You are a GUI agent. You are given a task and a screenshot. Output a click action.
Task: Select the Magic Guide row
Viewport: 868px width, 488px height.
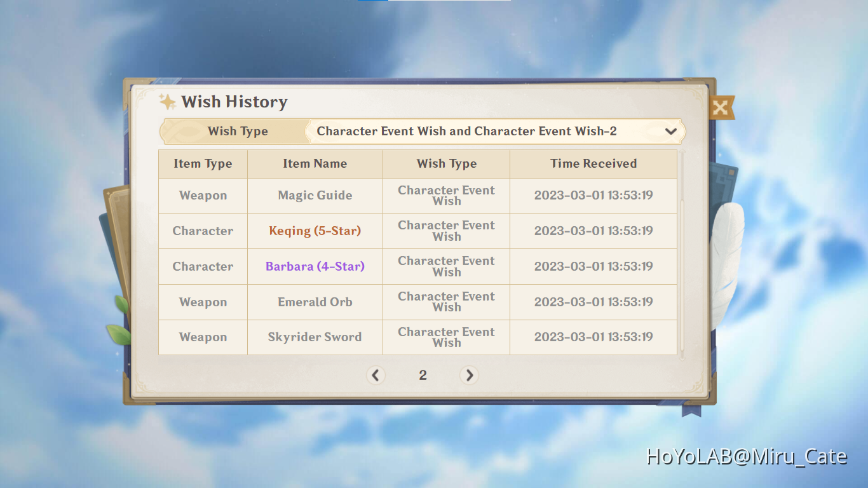tap(315, 195)
